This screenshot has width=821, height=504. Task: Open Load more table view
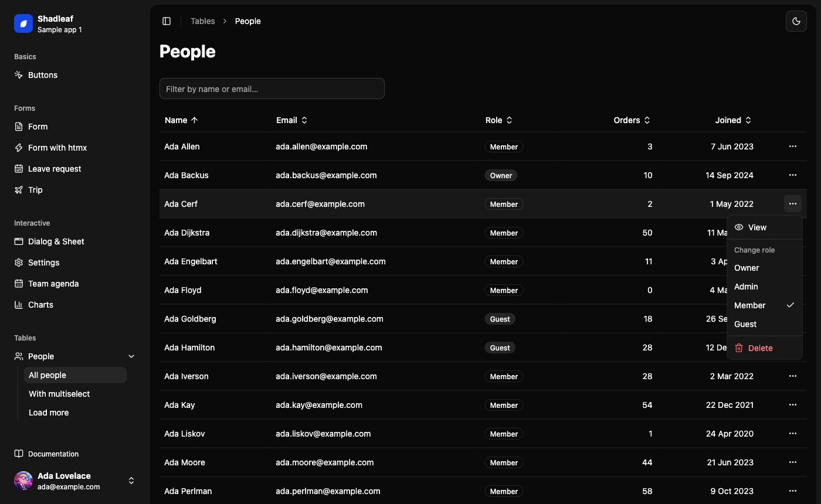pyautogui.click(x=75, y=413)
